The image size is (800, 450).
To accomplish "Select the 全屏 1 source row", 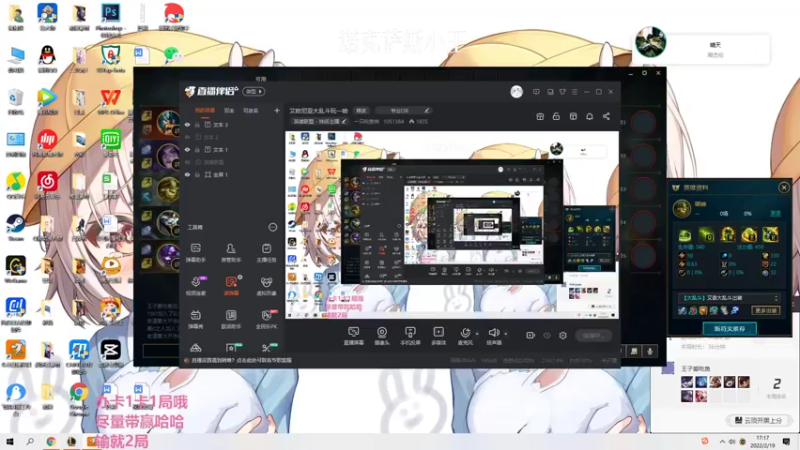I will [231, 174].
